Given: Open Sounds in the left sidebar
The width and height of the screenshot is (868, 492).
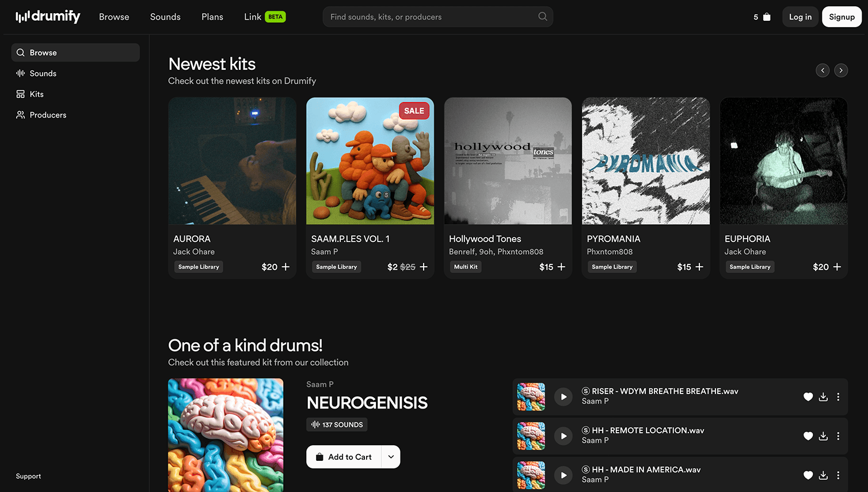Looking at the screenshot, I should pos(43,73).
